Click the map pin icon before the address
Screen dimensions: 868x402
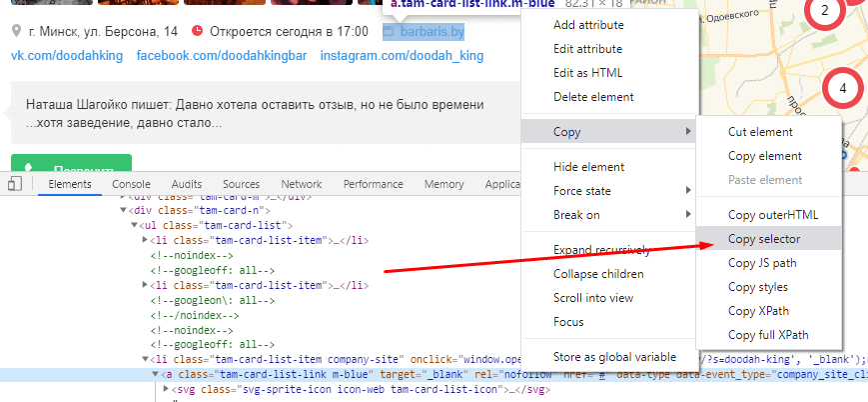[x=17, y=31]
